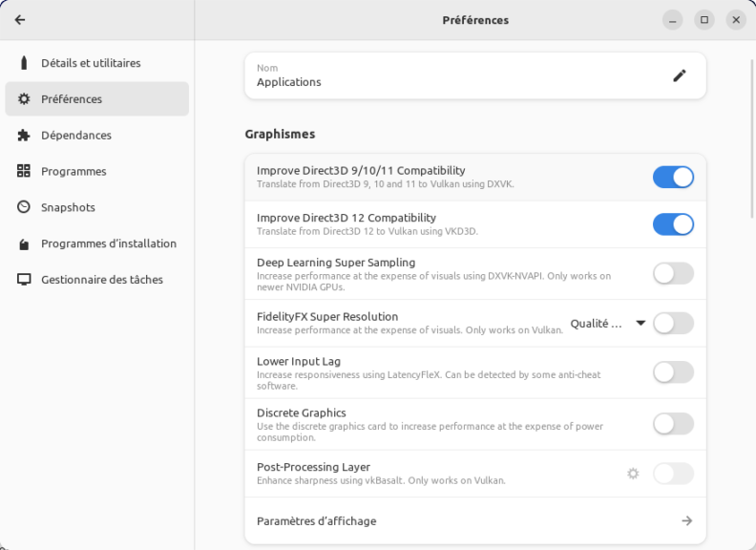The width and height of the screenshot is (756, 550).
Task: Click the puzzle piece icon for Dépendances
Action: (24, 136)
